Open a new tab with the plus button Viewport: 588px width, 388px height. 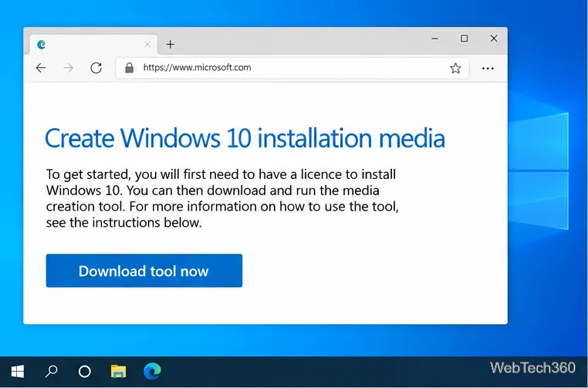pyautogui.click(x=171, y=44)
